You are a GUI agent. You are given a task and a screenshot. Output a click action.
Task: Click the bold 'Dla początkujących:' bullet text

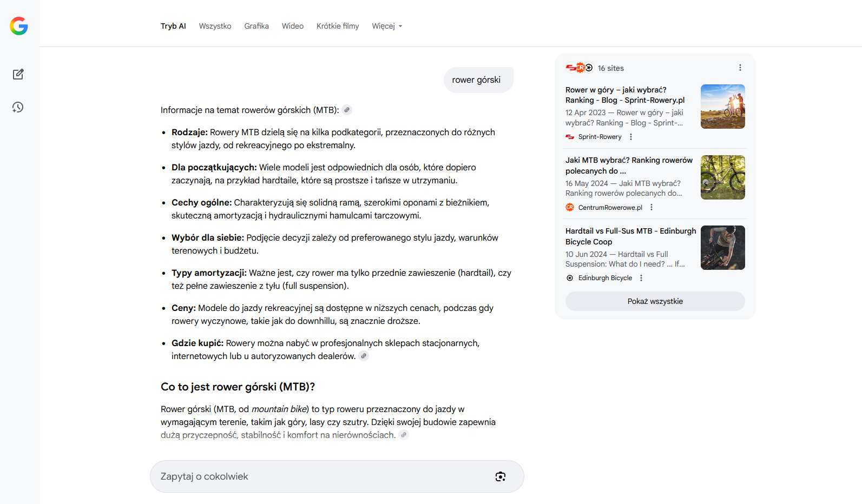[214, 167]
